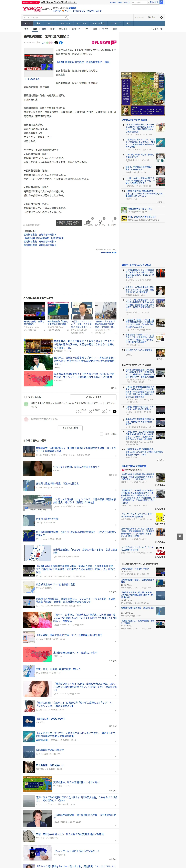Screen dimensions: 186x868
Task: Click the うーん reaction on first comment
Action: pyautogui.click(x=103, y=411)
